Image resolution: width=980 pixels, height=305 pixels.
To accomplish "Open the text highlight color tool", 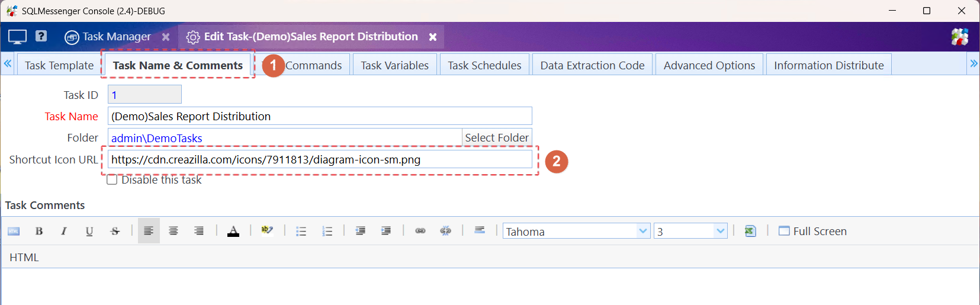I will [x=267, y=230].
